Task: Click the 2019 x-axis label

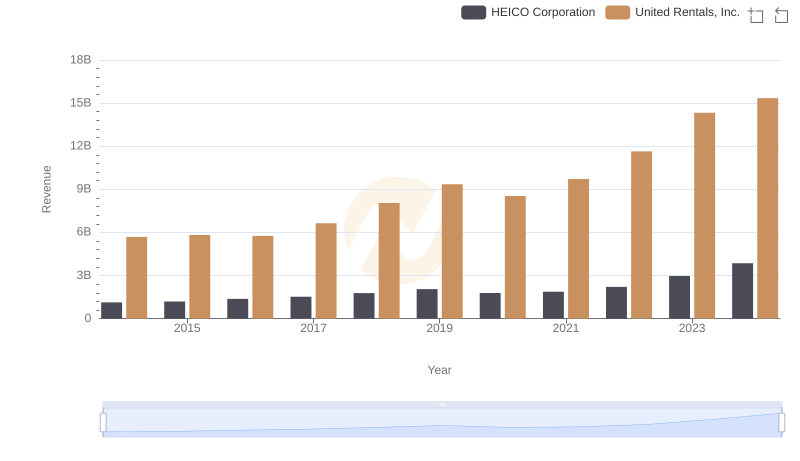Action: pyautogui.click(x=439, y=328)
